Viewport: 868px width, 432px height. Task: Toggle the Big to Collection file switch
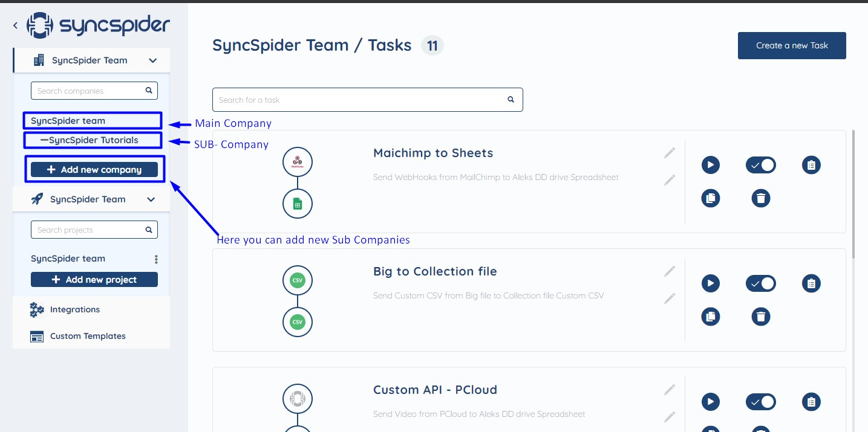click(761, 283)
